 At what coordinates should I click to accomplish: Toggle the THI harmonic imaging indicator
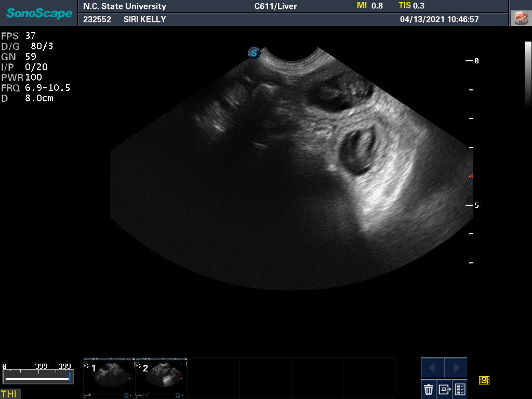pos(9,394)
